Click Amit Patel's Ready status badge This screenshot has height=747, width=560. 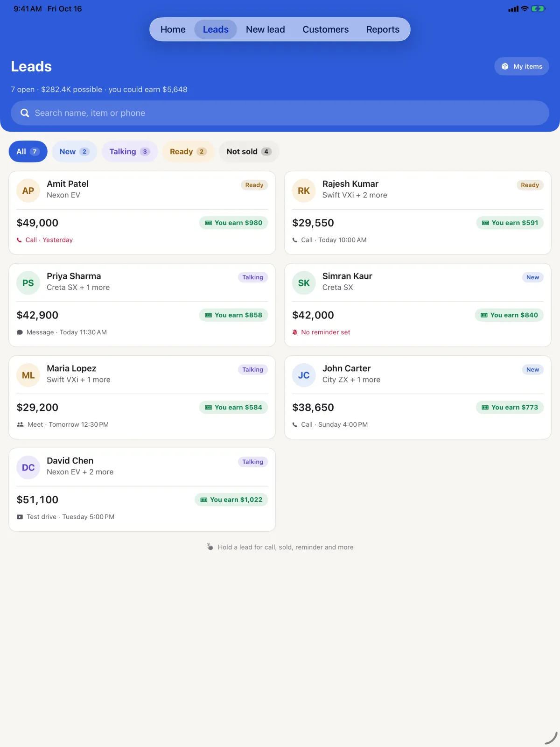pos(254,185)
